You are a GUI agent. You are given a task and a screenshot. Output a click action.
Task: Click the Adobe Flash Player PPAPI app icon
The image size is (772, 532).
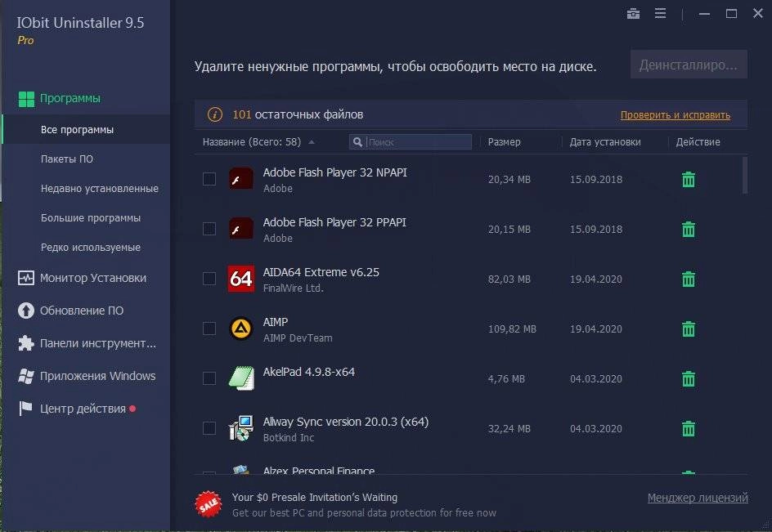click(241, 228)
